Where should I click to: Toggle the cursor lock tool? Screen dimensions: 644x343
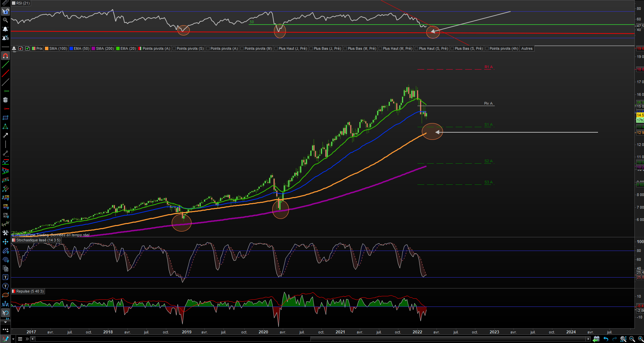pos(5,11)
